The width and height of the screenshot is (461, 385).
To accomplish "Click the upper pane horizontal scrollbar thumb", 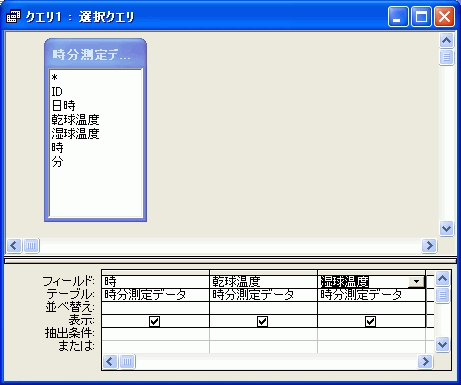I will click(31, 246).
